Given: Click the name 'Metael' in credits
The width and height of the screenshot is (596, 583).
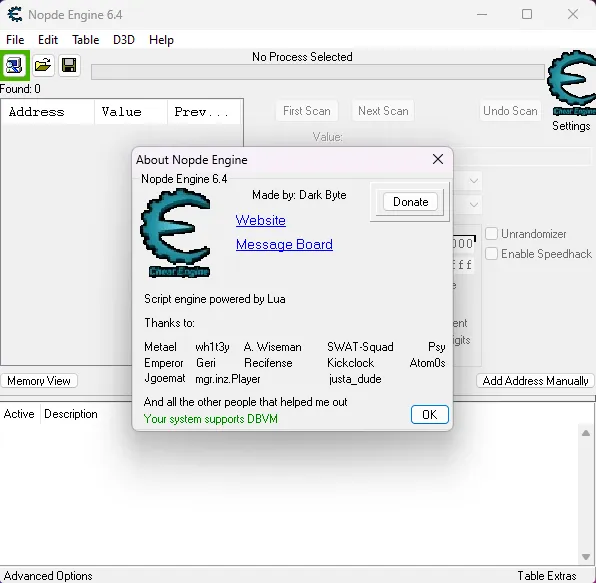Looking at the screenshot, I should [x=160, y=347].
